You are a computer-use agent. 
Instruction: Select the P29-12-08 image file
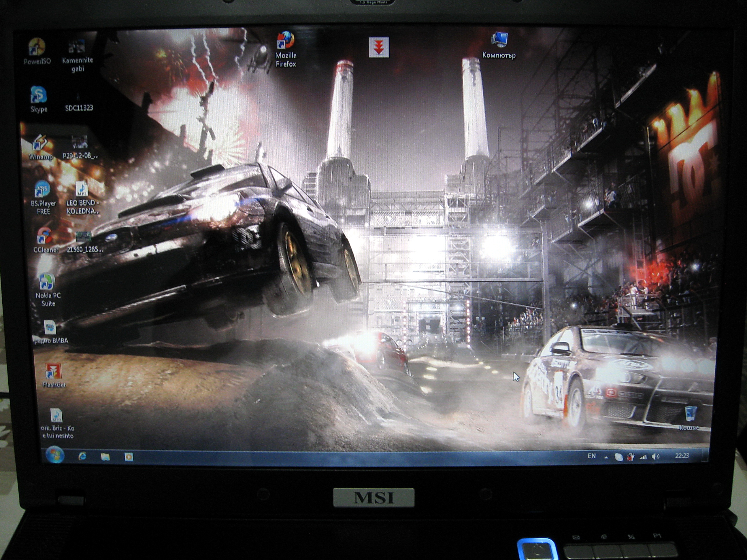[81, 147]
